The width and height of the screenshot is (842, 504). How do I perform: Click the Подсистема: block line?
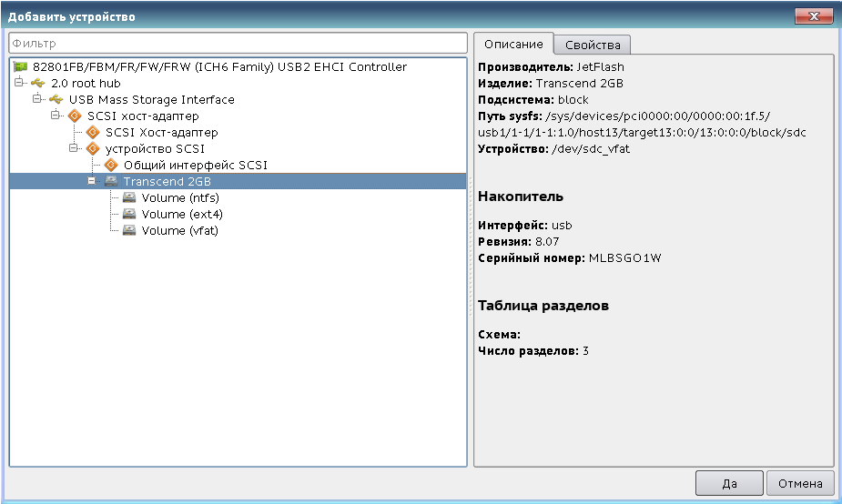coord(533,100)
